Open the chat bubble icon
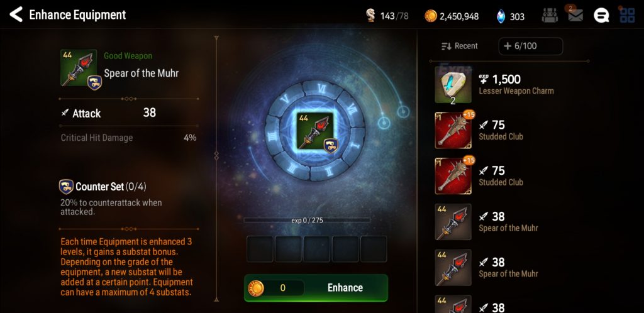The height and width of the screenshot is (313, 644). (x=601, y=16)
